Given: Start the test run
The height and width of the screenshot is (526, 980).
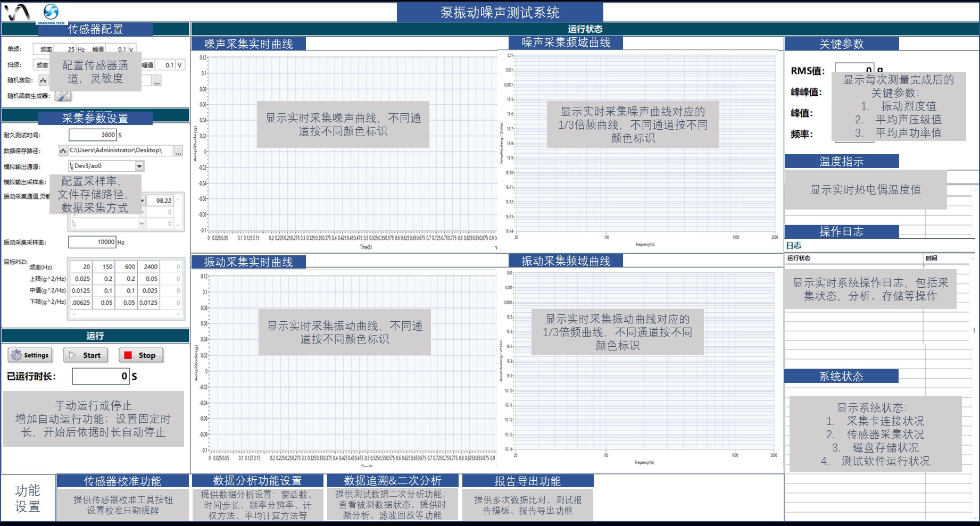Looking at the screenshot, I should point(86,355).
